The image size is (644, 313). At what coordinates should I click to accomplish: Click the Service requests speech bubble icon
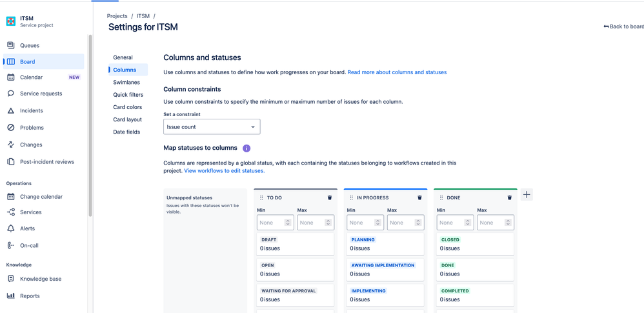point(11,94)
